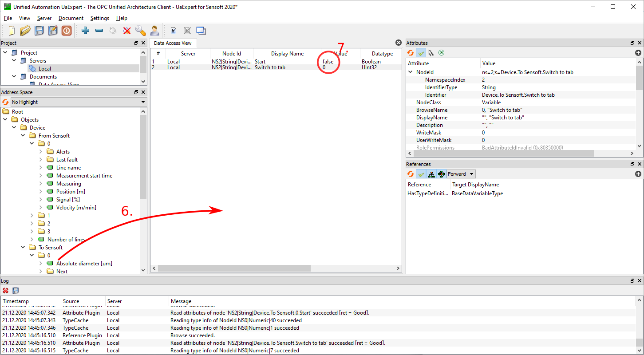Click the Timestamp column header in Log
The height and width of the screenshot is (355, 644).
[31, 301]
